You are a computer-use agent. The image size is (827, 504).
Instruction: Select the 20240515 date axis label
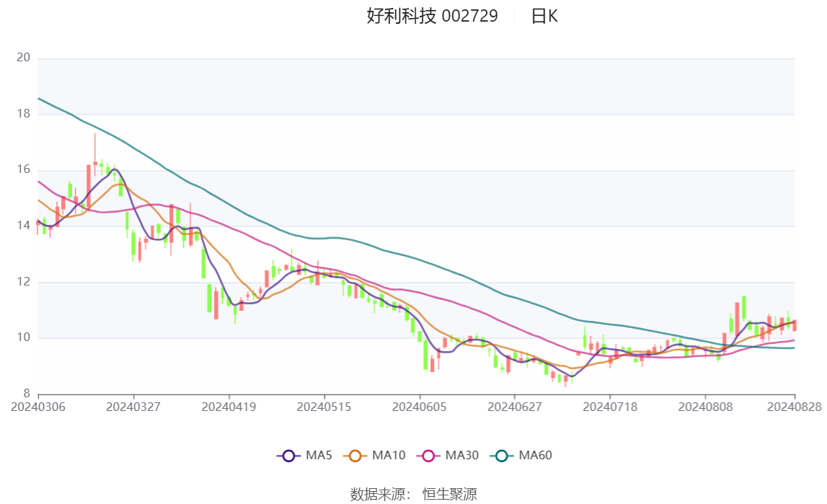(x=324, y=407)
